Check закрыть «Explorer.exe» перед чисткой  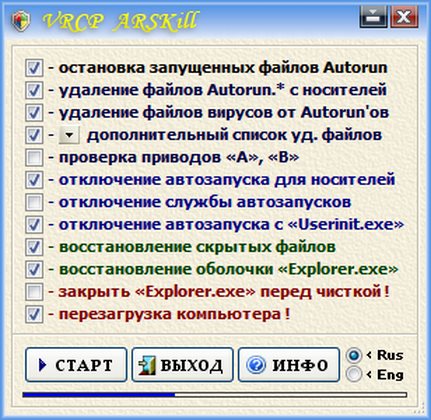34,292
